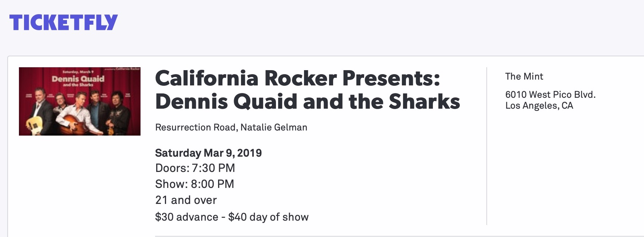Open the Dennis Quaid event thumbnail image
Image resolution: width=644 pixels, height=237 pixels.
tap(79, 101)
